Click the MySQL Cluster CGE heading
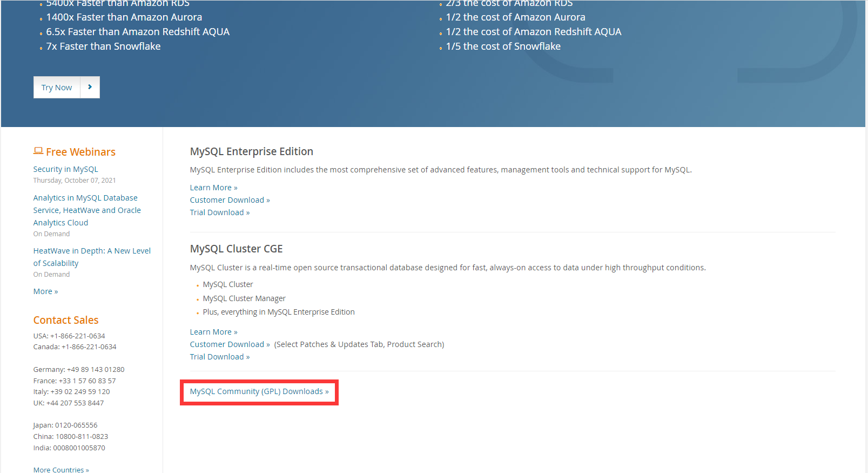The image size is (868, 473). point(237,249)
